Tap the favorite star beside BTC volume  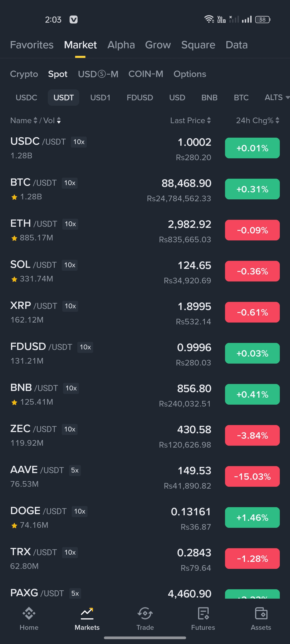coord(14,197)
